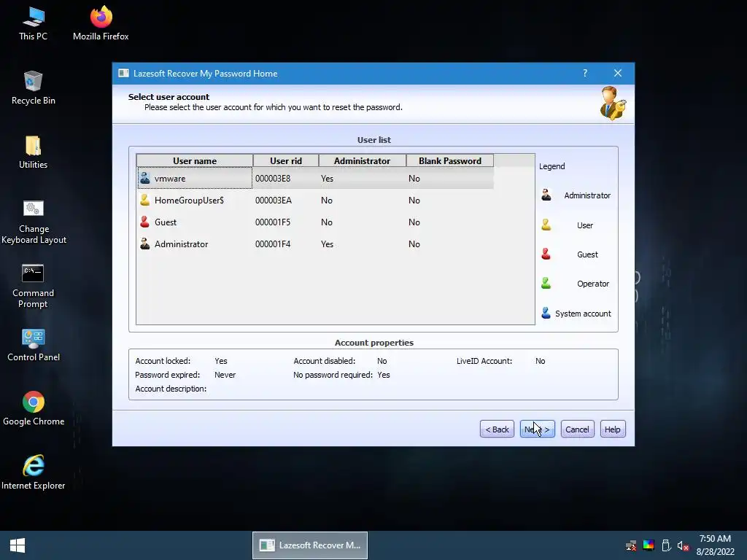Click the Administrator icon in the Legend
Image resolution: width=747 pixels, height=560 pixels.
(x=546, y=195)
